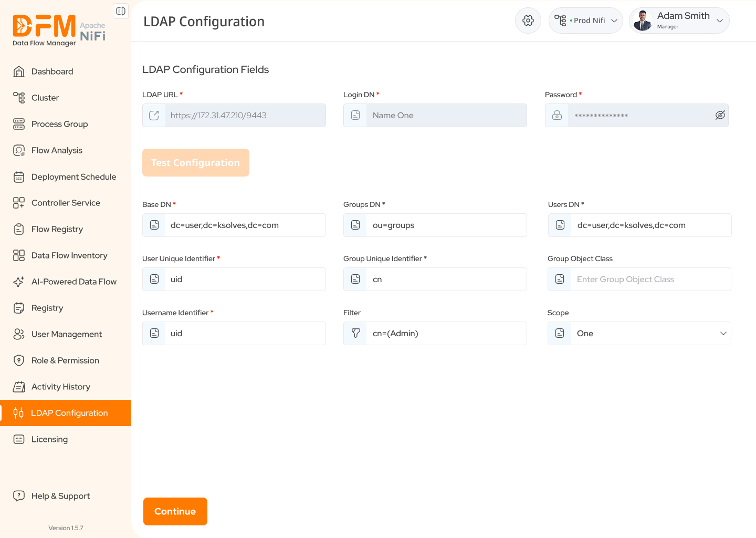Screen dimensions: 756x538
Task: Click the Version 1.5.7 text
Action: 66,528
